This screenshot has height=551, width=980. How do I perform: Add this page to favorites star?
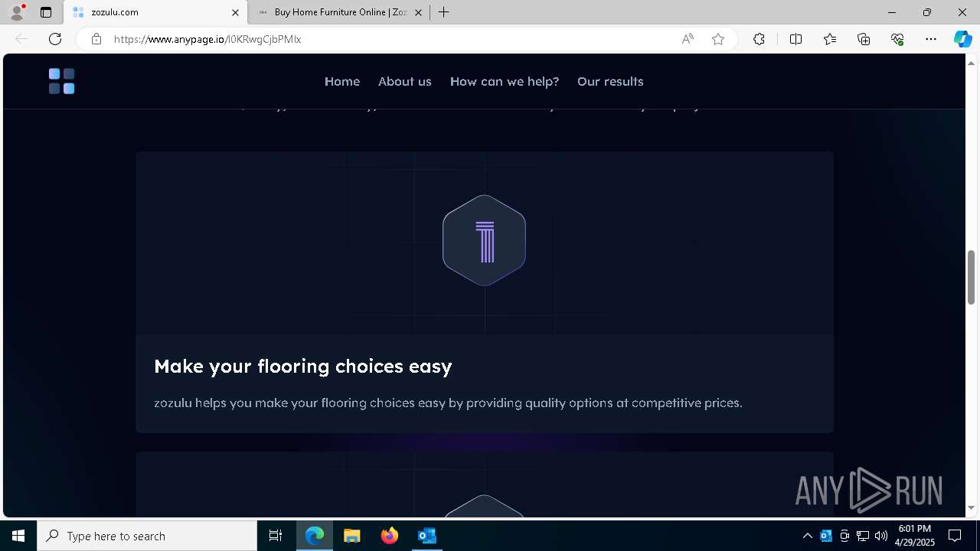pos(718,39)
